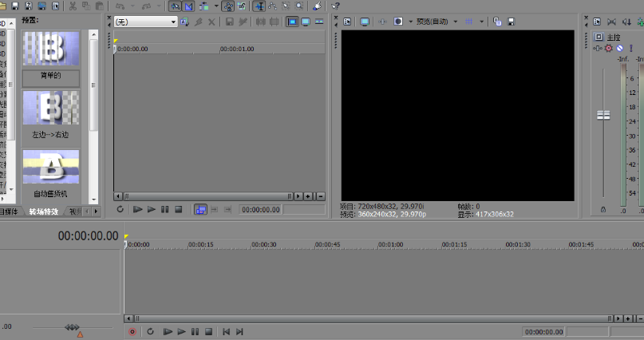Click the Undo arrow icon
The image size is (644, 340).
tap(120, 6)
